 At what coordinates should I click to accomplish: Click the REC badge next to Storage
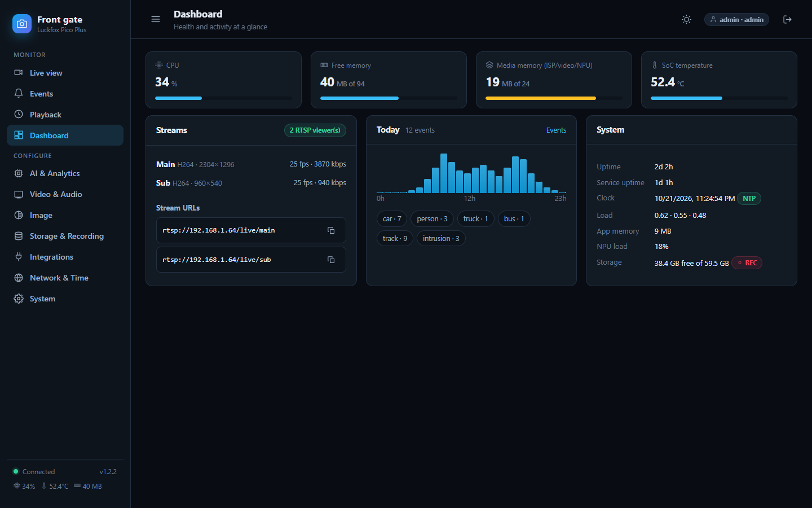747,263
